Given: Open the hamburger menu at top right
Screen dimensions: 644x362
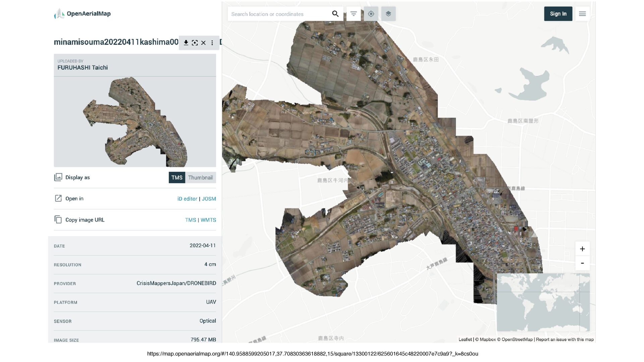Looking at the screenshot, I should pos(582,14).
